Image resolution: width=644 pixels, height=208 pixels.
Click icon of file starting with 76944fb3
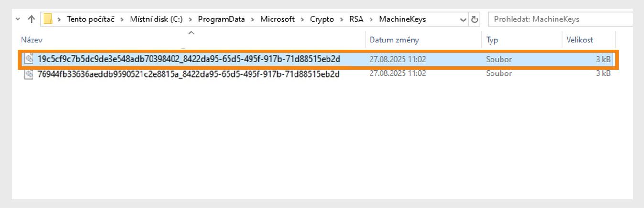29,74
